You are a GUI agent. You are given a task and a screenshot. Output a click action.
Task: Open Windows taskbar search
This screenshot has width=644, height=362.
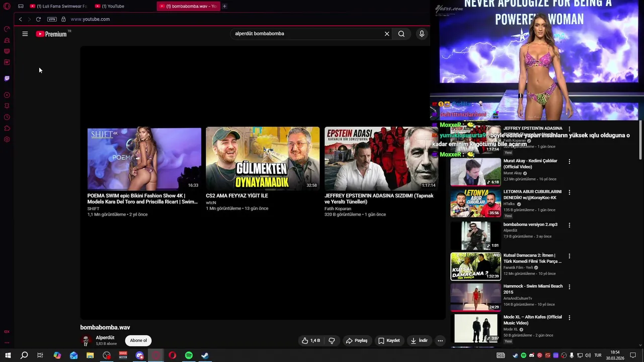24,355
